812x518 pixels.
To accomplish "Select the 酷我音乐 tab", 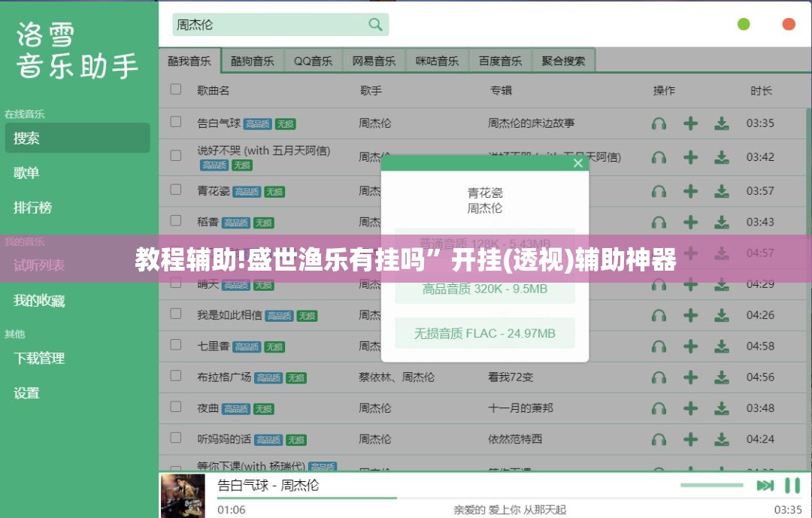I will pyautogui.click(x=189, y=61).
